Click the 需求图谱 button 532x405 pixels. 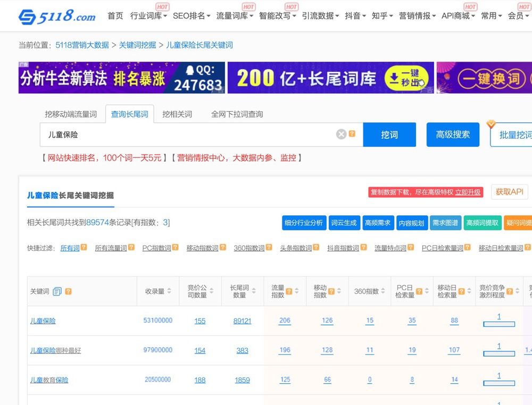tap(445, 223)
